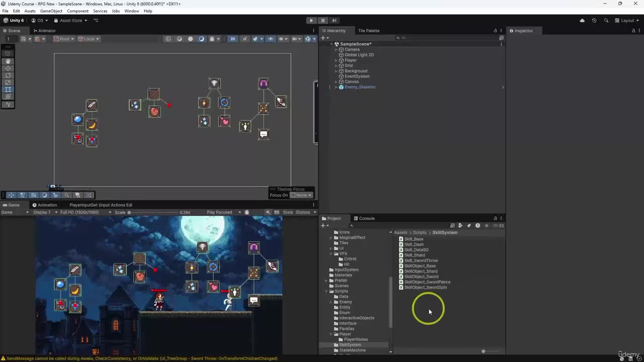Image resolution: width=644 pixels, height=362 pixels.
Task: Lock the Inspector panel
Action: pos(633,31)
